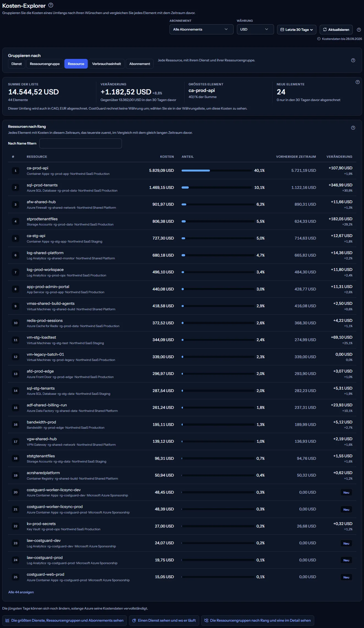364x628 pixels.
Task: Click the Neu badge on costguard-web-prod row
Action: (346, 577)
